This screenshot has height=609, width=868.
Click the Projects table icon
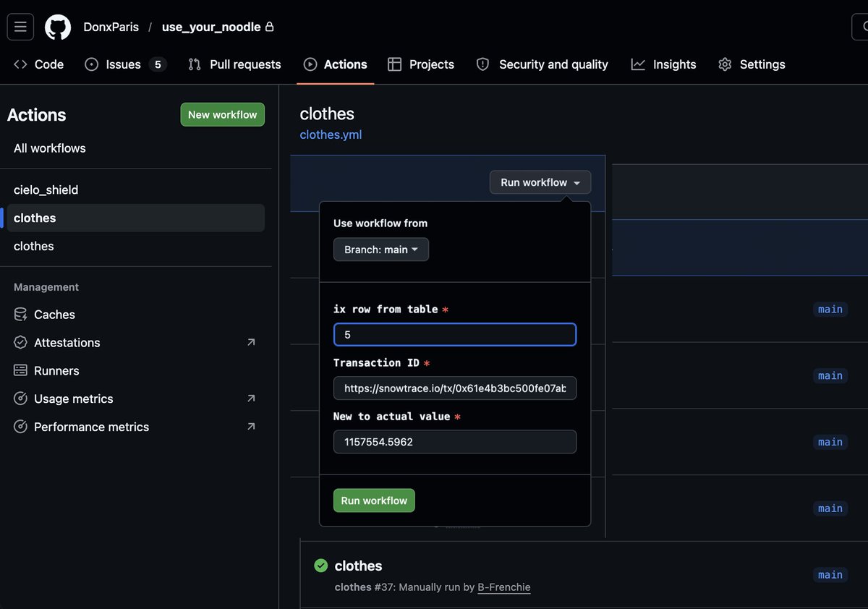[394, 64]
